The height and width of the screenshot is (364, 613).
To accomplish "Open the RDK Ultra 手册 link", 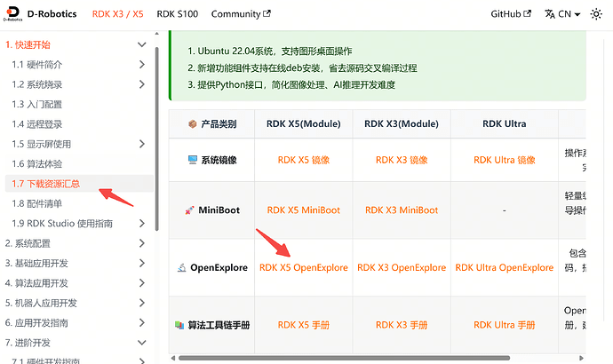I will (505, 325).
